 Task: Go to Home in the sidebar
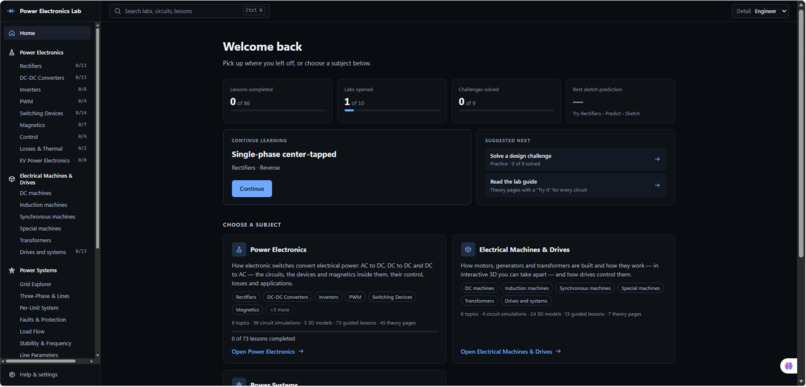47,33
